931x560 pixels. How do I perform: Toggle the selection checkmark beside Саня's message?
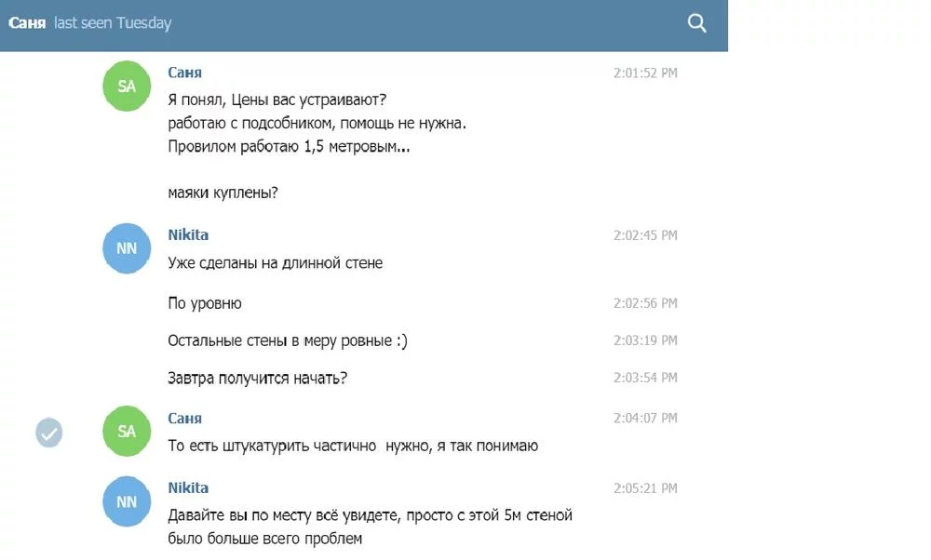[x=49, y=433]
